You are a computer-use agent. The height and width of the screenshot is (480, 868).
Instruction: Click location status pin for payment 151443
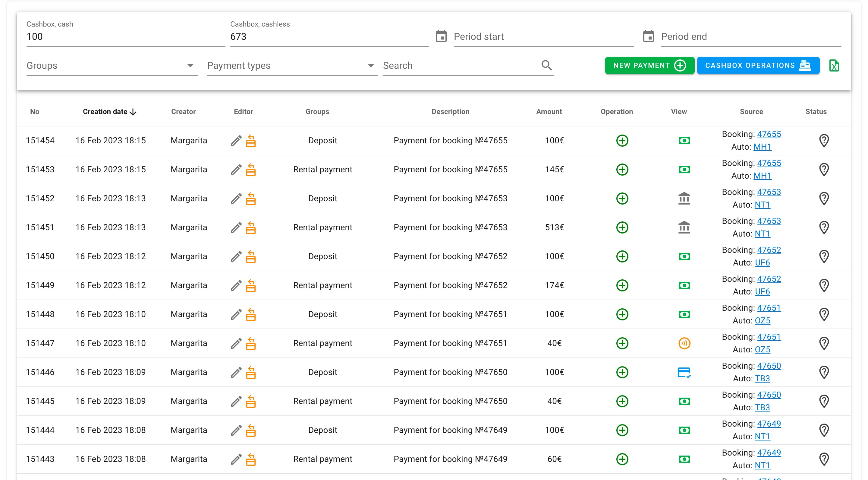pos(824,459)
